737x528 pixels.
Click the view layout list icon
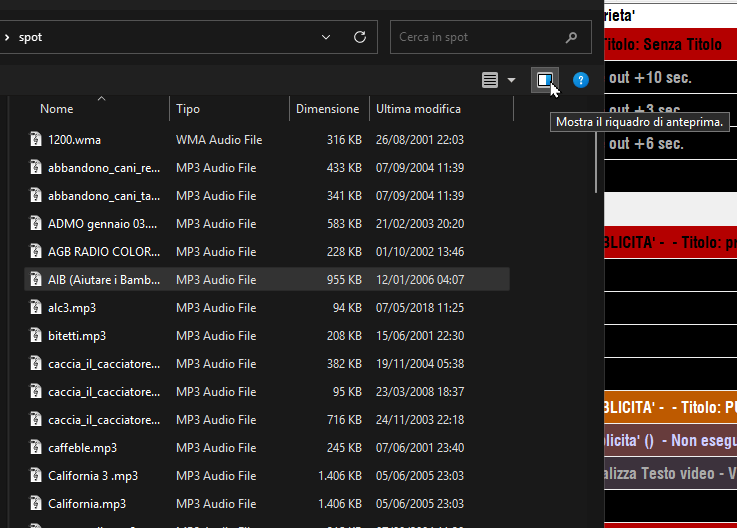[490, 80]
